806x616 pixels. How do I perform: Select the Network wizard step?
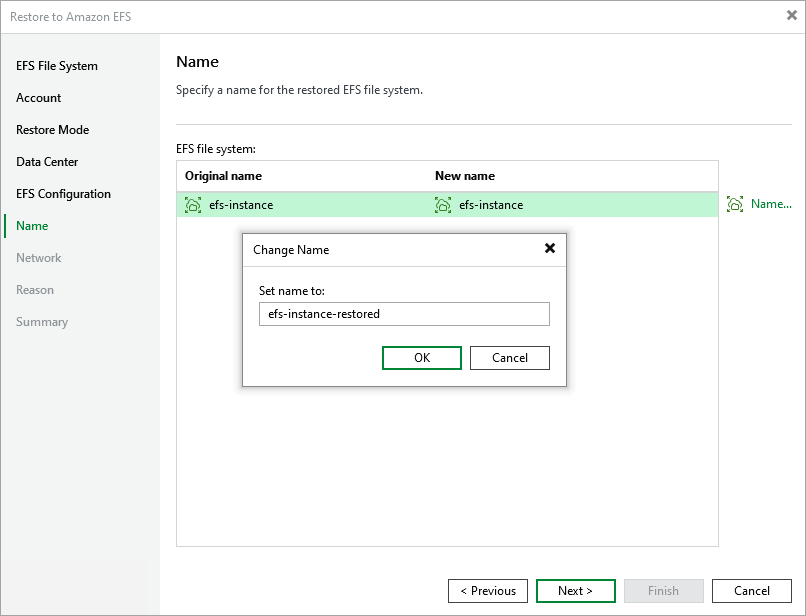click(38, 257)
